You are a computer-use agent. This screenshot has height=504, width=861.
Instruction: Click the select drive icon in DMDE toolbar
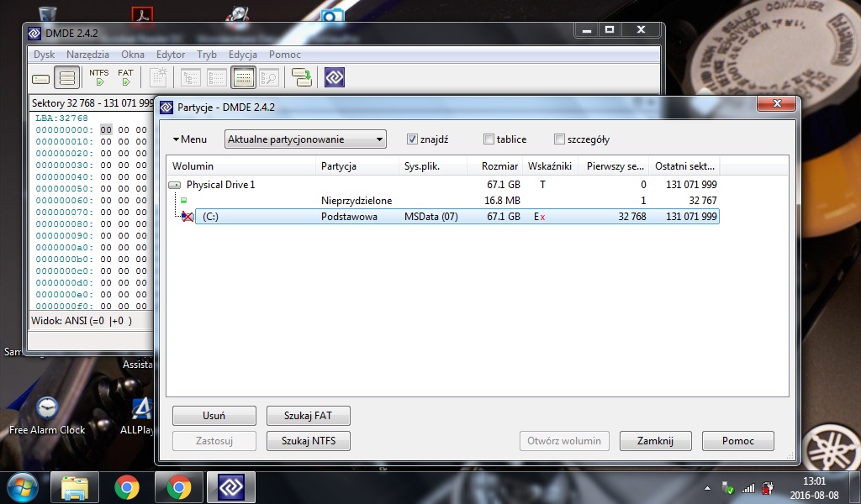(x=40, y=79)
